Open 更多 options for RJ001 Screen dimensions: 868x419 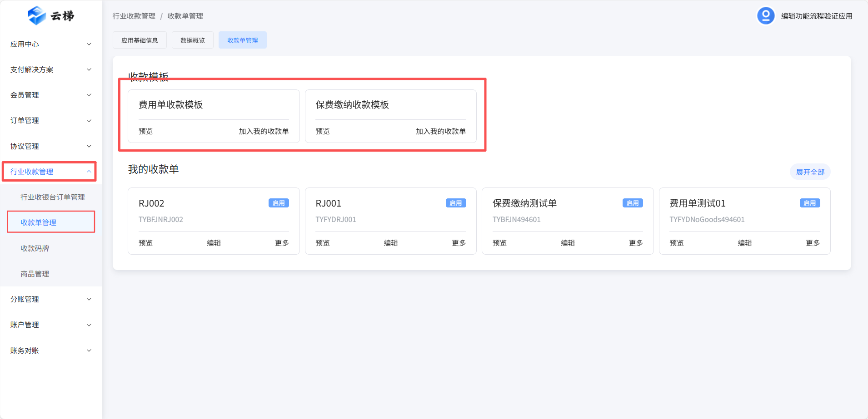tap(459, 243)
